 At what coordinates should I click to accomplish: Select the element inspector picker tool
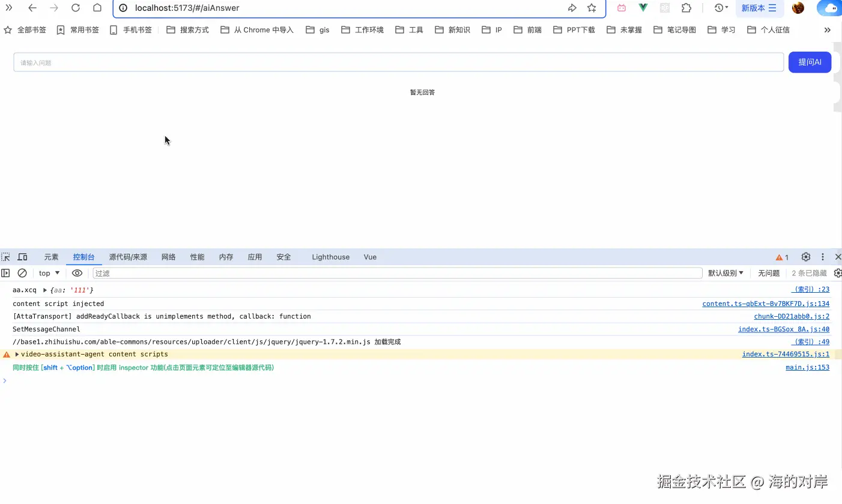click(x=5, y=257)
